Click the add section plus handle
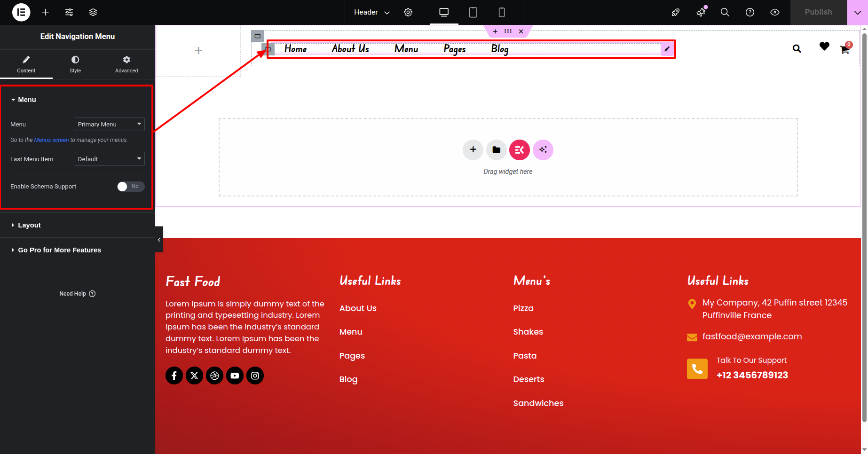The image size is (868, 454). (x=495, y=31)
